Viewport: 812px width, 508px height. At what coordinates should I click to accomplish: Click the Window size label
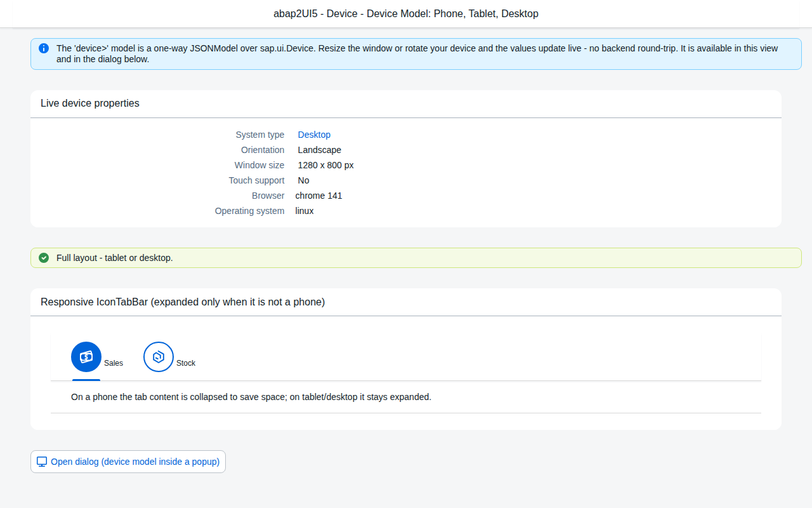(x=259, y=165)
